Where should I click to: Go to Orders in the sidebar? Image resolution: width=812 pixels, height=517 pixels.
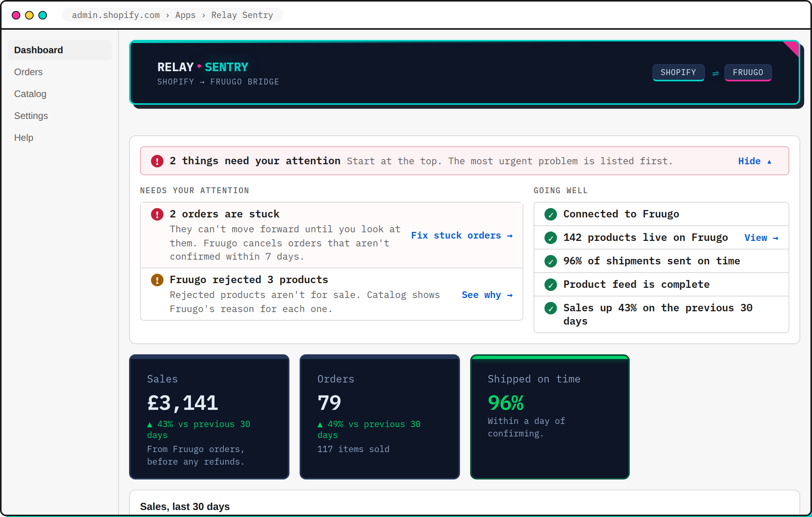pyautogui.click(x=60, y=72)
